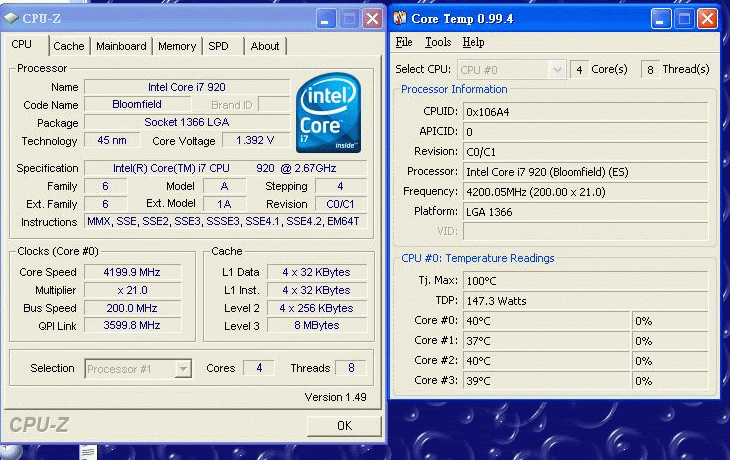The height and width of the screenshot is (460, 730).
Task: Click the empty VID field
Action: click(586, 231)
